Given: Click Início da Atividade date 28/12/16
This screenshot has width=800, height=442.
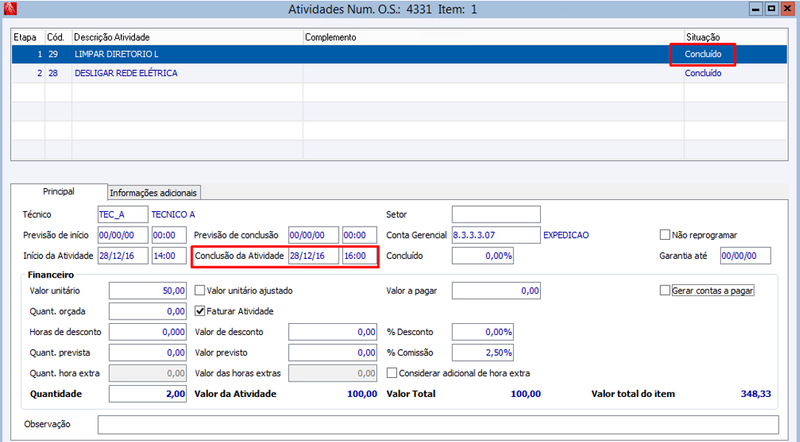Looking at the screenshot, I should (123, 256).
